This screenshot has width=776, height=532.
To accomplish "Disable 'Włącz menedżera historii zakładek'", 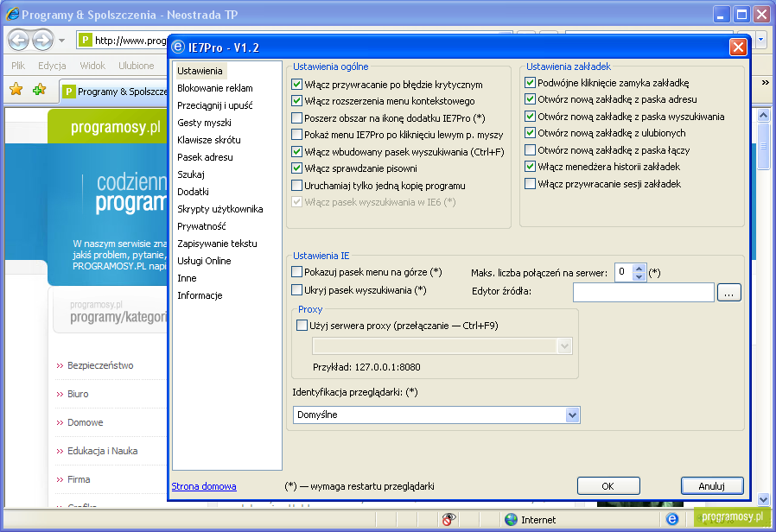I will 530,166.
